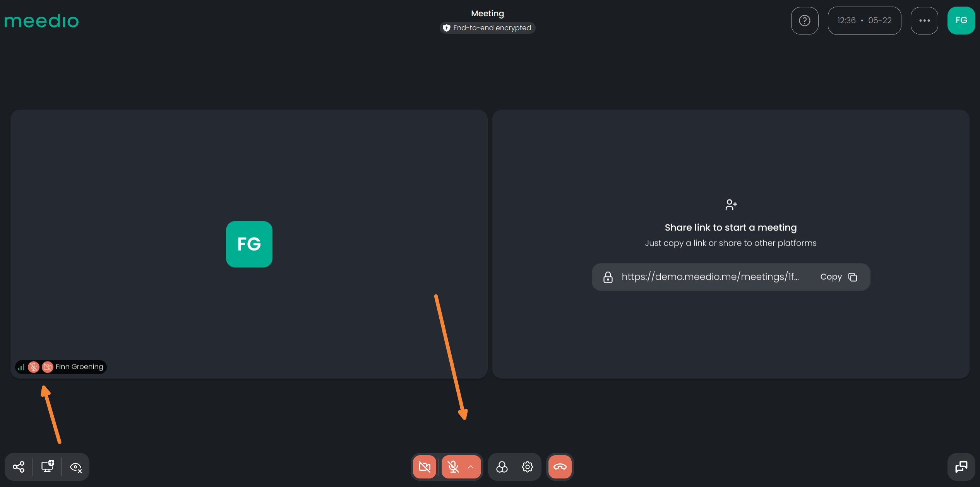Open settings with the gear icon
This screenshot has width=980, height=487.
[x=527, y=467]
